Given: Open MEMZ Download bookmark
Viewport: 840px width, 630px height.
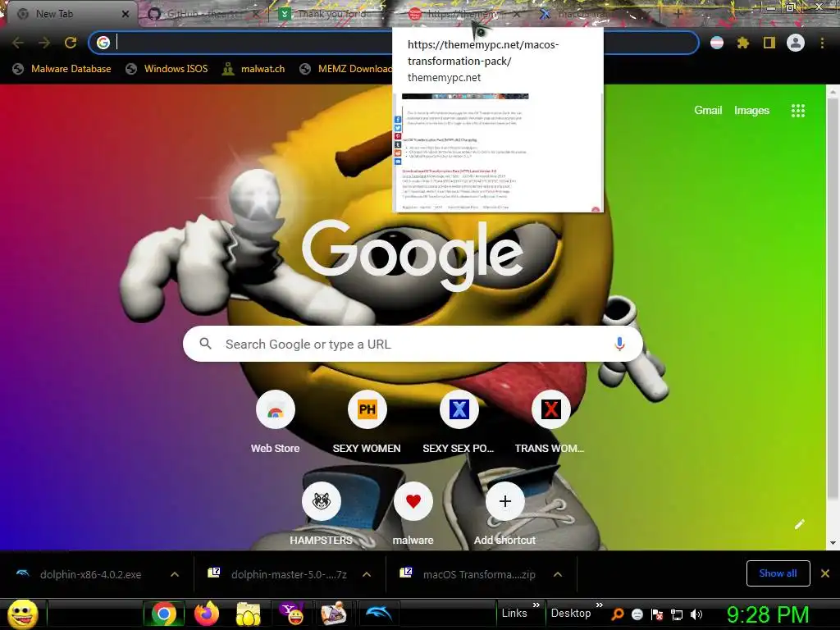Looking at the screenshot, I should pos(345,69).
